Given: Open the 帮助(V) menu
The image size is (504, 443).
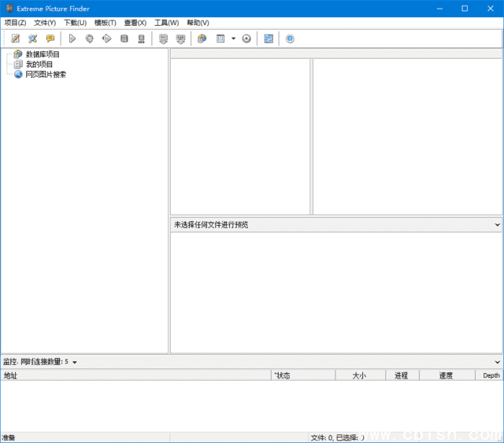Looking at the screenshot, I should [198, 23].
